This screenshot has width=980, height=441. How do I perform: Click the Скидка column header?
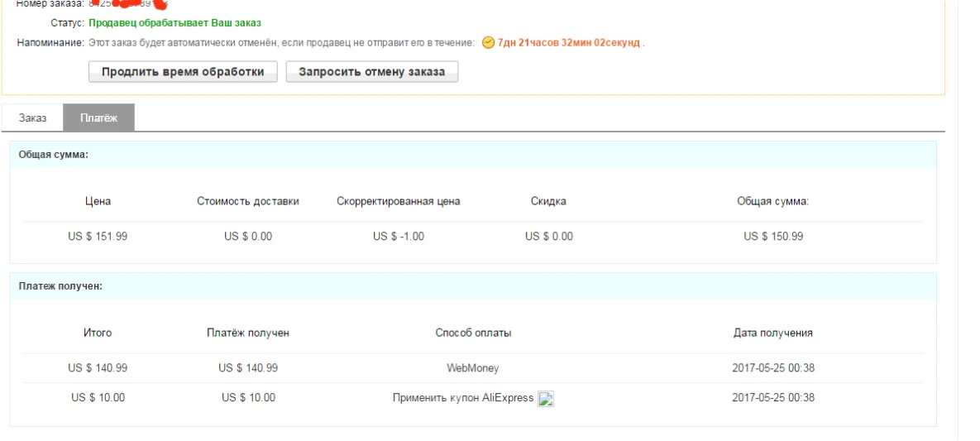click(549, 201)
